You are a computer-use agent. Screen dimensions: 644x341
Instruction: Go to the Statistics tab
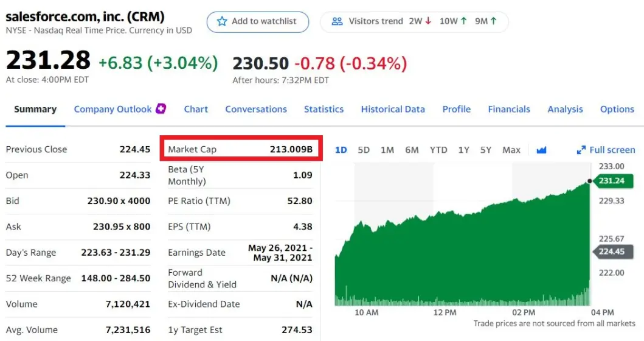(x=324, y=110)
